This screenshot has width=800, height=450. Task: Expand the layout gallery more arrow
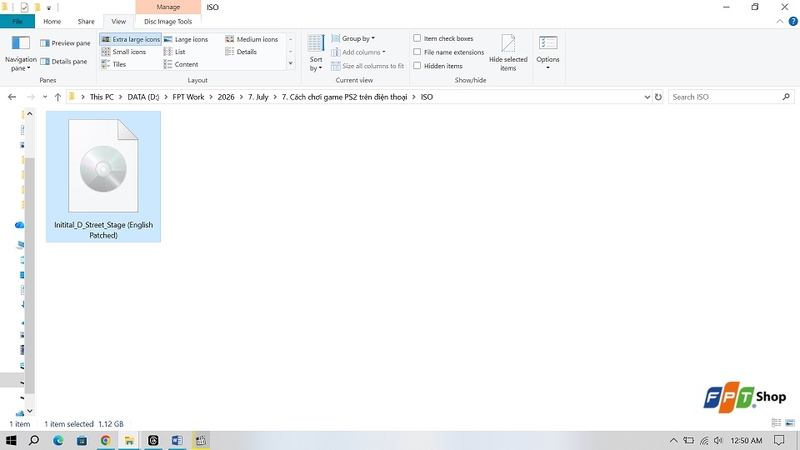[x=291, y=64]
